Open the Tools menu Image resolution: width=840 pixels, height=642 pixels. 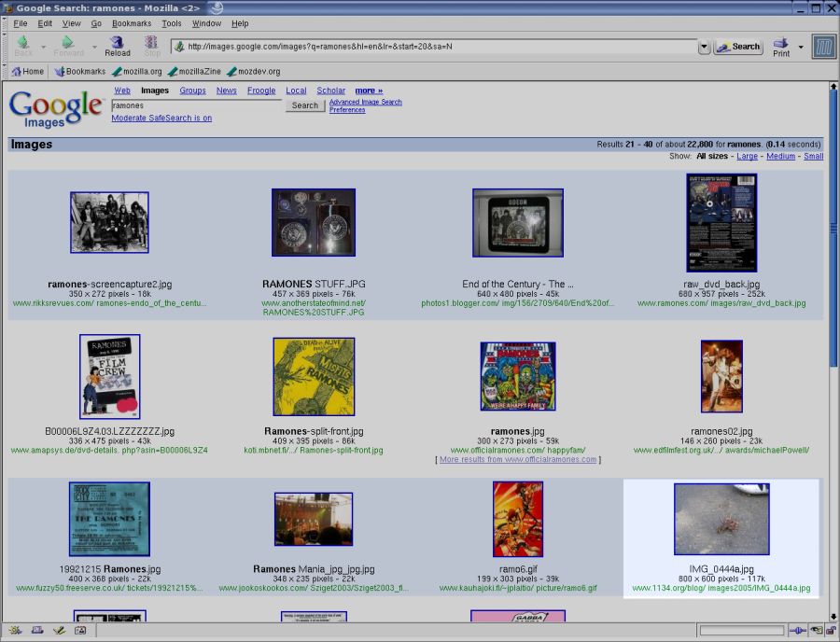pos(172,23)
